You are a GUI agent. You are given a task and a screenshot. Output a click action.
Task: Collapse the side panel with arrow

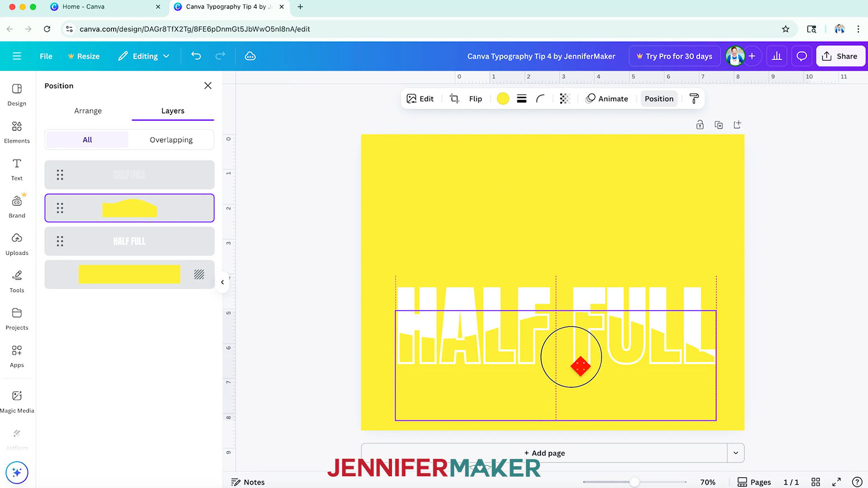(x=222, y=282)
